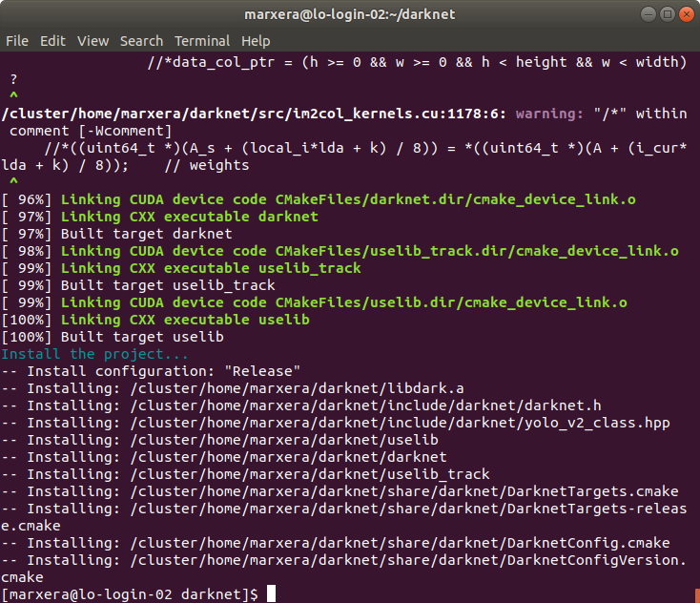Click 'Linking CXX executable uselib_track' line
The width and height of the screenshot is (700, 603).
[x=211, y=268]
